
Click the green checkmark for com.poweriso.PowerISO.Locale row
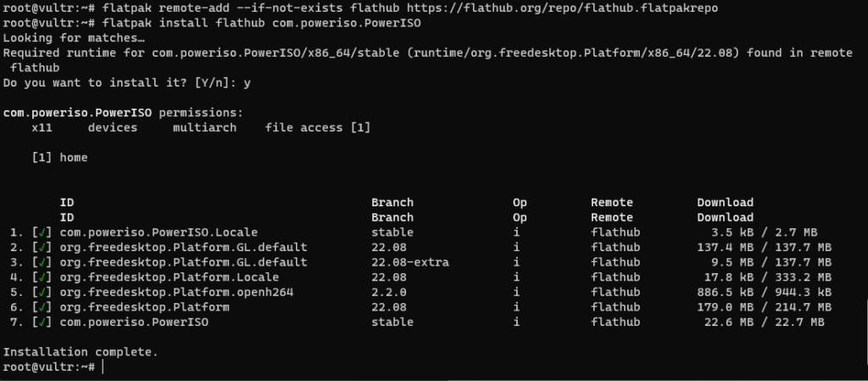tap(42, 233)
